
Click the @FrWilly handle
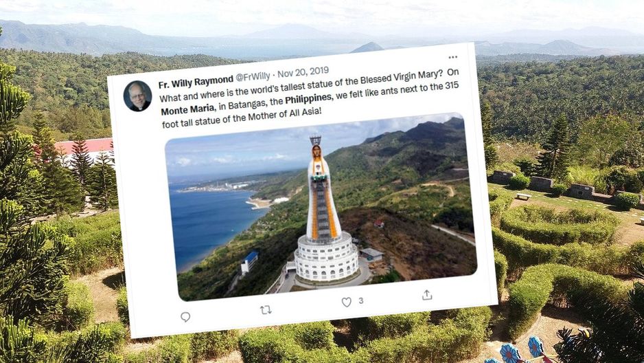click(253, 76)
